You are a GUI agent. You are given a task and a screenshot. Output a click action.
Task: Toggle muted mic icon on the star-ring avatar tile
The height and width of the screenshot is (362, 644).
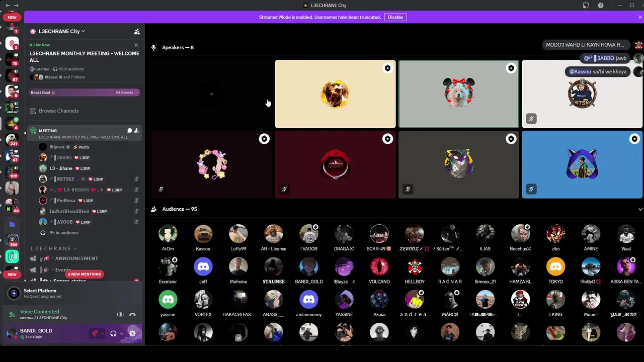161,189
